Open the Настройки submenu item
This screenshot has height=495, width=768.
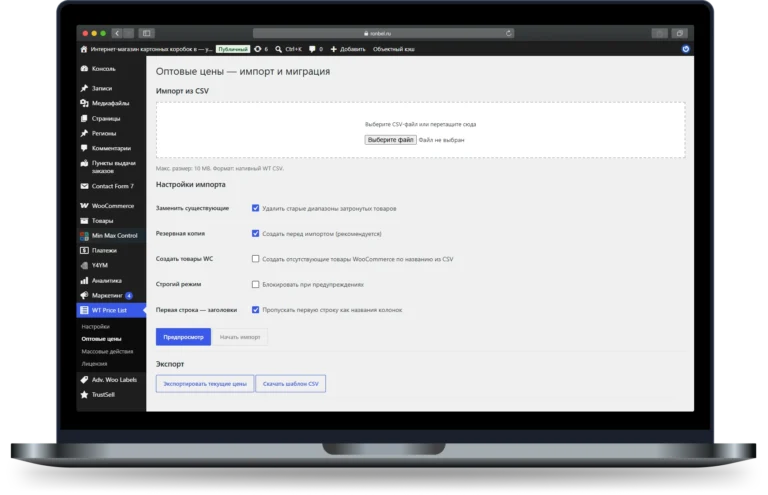[96, 327]
